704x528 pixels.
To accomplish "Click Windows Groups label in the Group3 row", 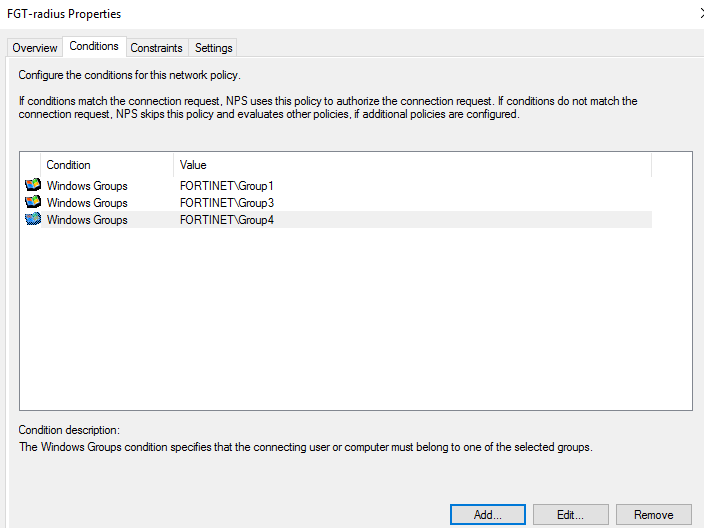I will point(87,203).
